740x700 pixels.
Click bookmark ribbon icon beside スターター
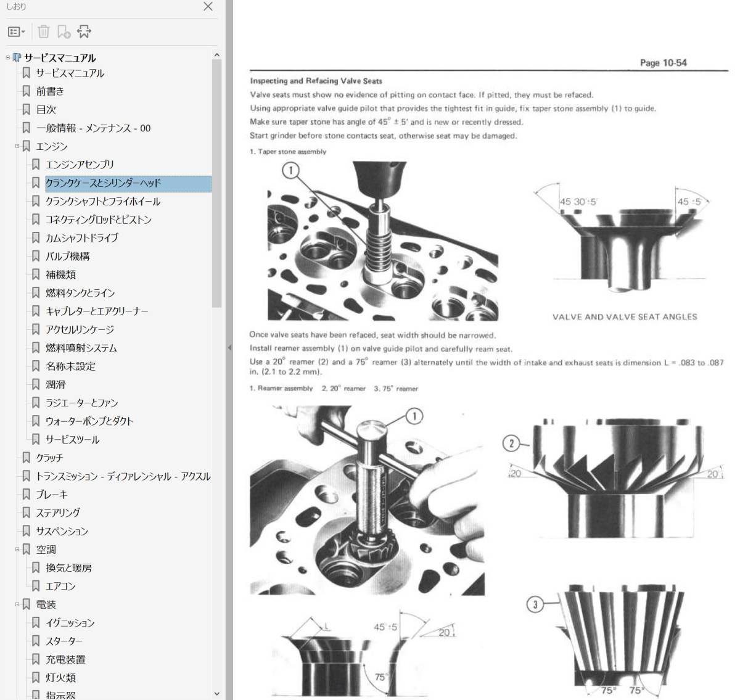pos(36,641)
